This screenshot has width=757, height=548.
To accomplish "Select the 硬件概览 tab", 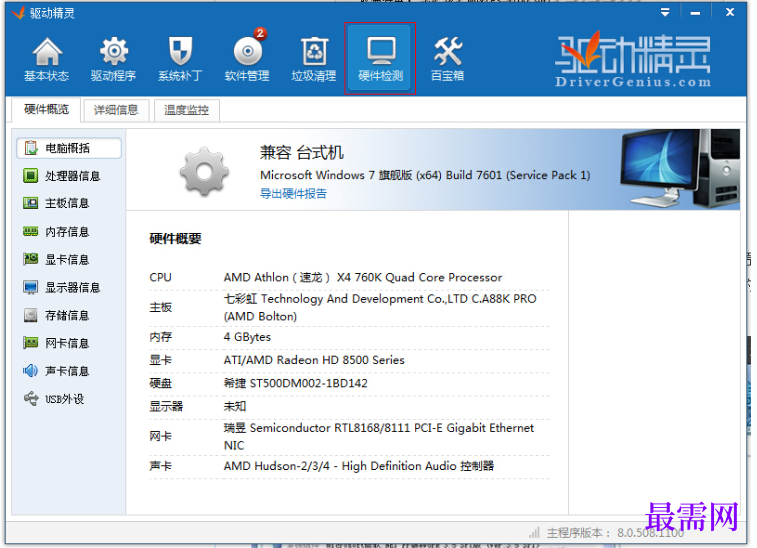I will click(46, 109).
